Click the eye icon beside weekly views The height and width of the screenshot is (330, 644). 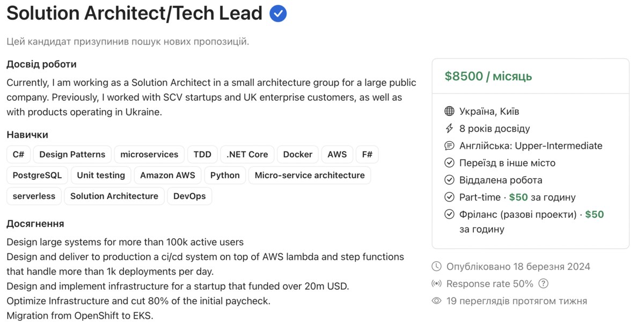click(x=437, y=301)
